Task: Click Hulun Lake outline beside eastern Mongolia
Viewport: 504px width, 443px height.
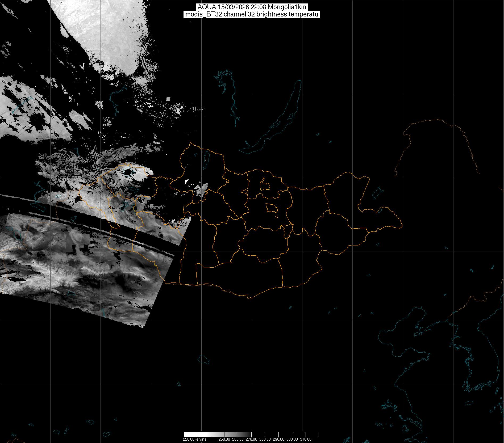Action: pyautogui.click(x=377, y=193)
